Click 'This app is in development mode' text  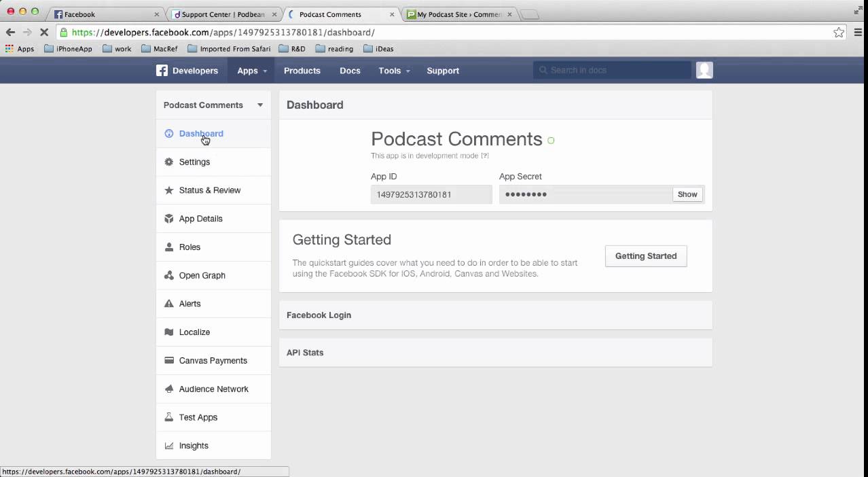[x=424, y=156]
